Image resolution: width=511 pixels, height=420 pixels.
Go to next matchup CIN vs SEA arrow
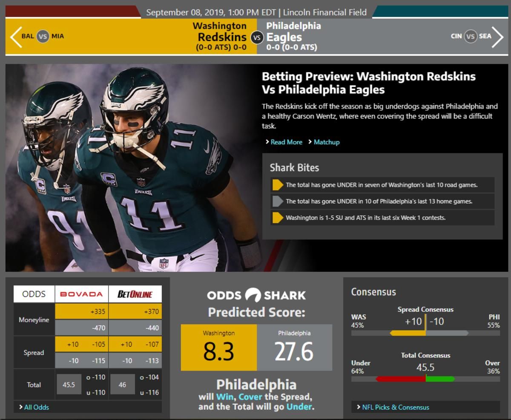tap(497, 36)
